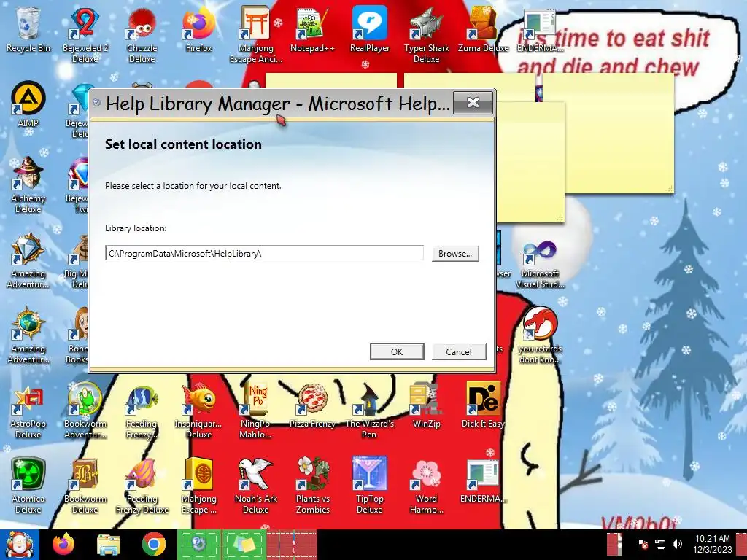Screen dimensions: 747x560
Task: Select the Microsoft Visual Stud... shortcut
Action: (x=540, y=265)
